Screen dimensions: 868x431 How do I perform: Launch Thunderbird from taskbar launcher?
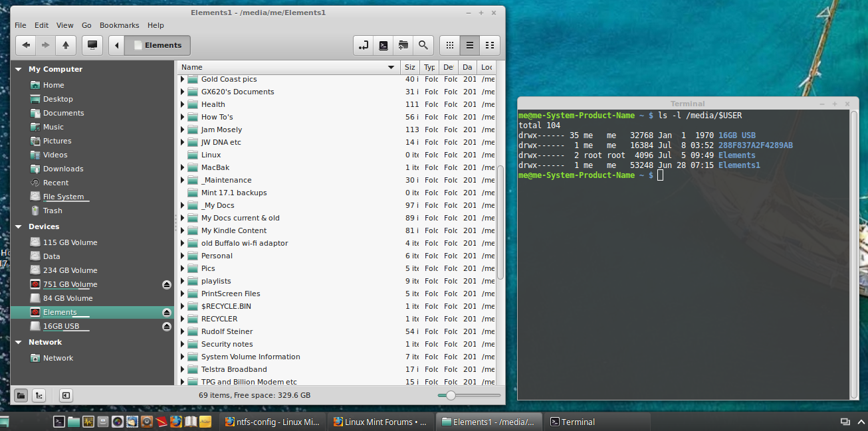132,421
